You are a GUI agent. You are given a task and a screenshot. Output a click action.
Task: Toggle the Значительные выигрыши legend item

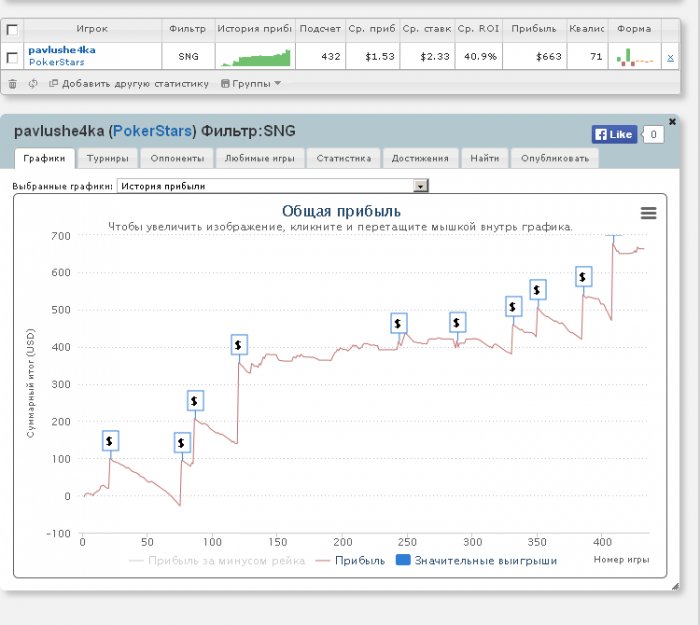click(476, 561)
